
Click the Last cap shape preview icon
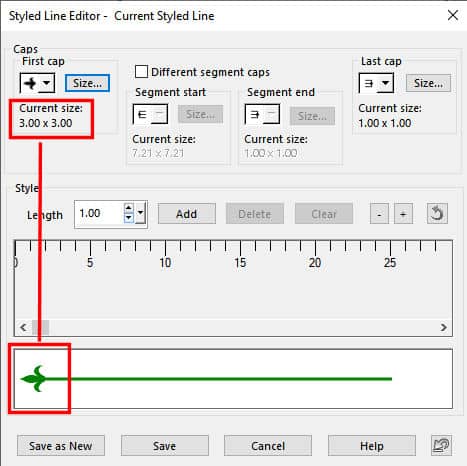(x=369, y=83)
